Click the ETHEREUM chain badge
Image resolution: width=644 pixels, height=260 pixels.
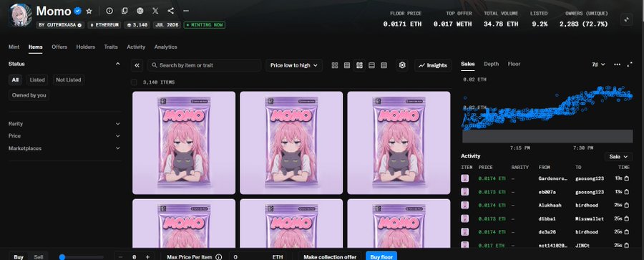104,25
